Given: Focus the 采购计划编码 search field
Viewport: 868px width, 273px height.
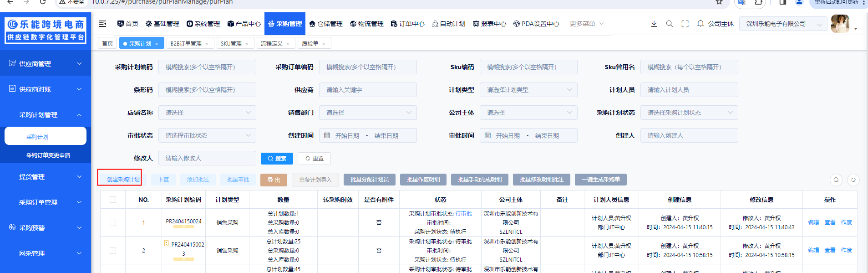Looking at the screenshot, I should pyautogui.click(x=207, y=67).
